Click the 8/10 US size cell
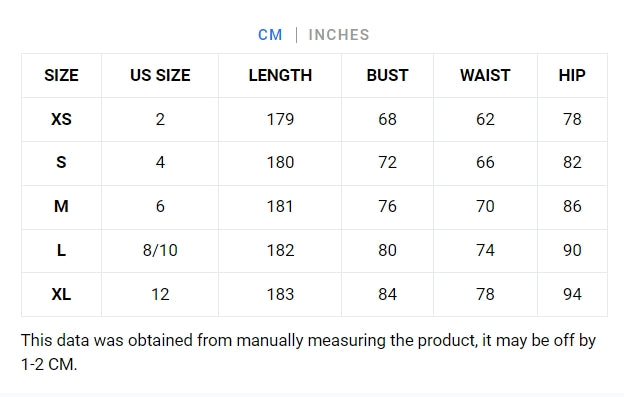The width and height of the screenshot is (624, 397). point(160,251)
